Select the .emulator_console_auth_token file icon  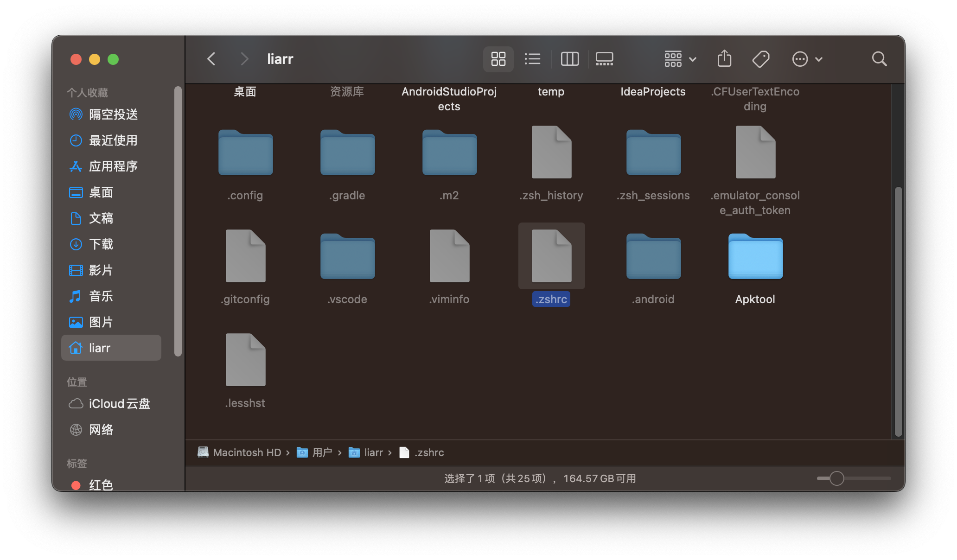[x=755, y=152]
